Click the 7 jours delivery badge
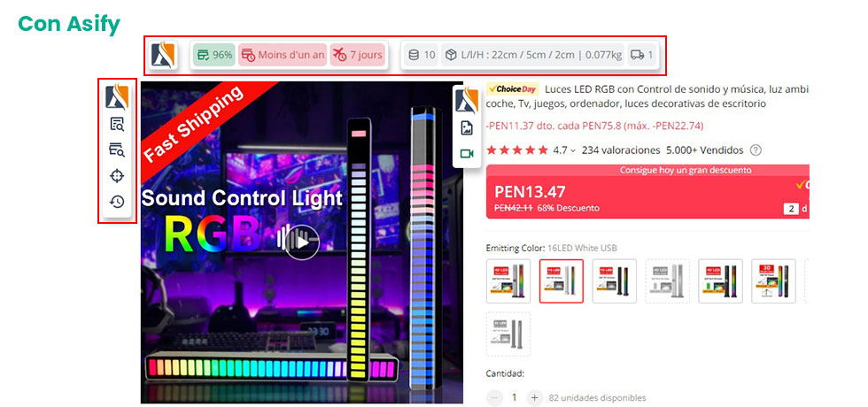 tap(357, 55)
